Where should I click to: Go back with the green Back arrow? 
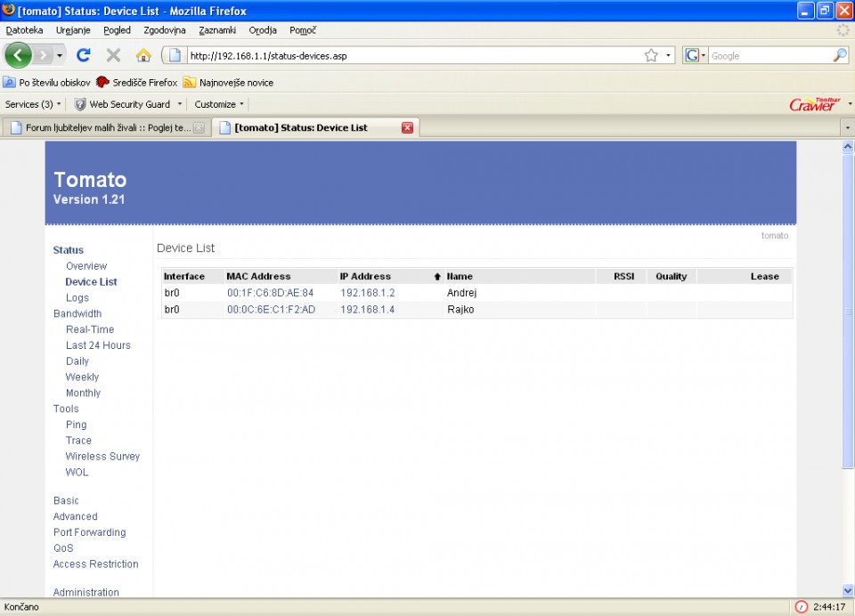(18, 55)
